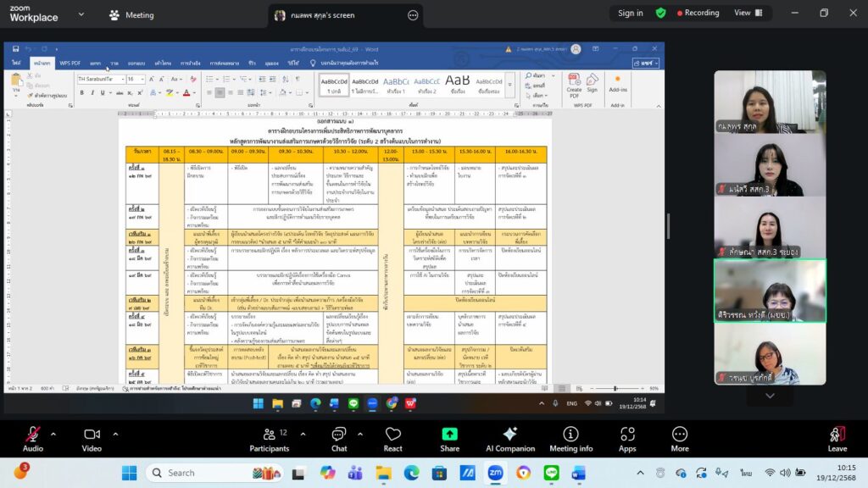This screenshot has width=868, height=488.
Task: Toggle the Recording indicator
Action: pyautogui.click(x=696, y=13)
